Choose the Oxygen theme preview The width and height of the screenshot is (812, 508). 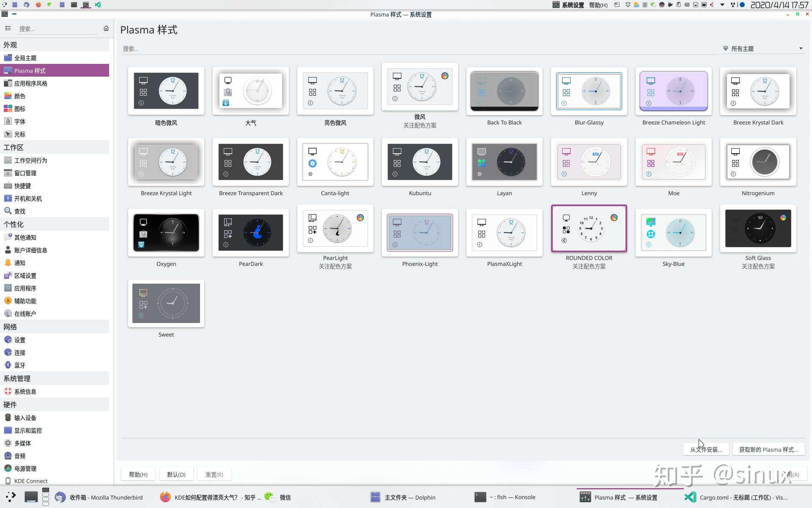pyautogui.click(x=166, y=233)
